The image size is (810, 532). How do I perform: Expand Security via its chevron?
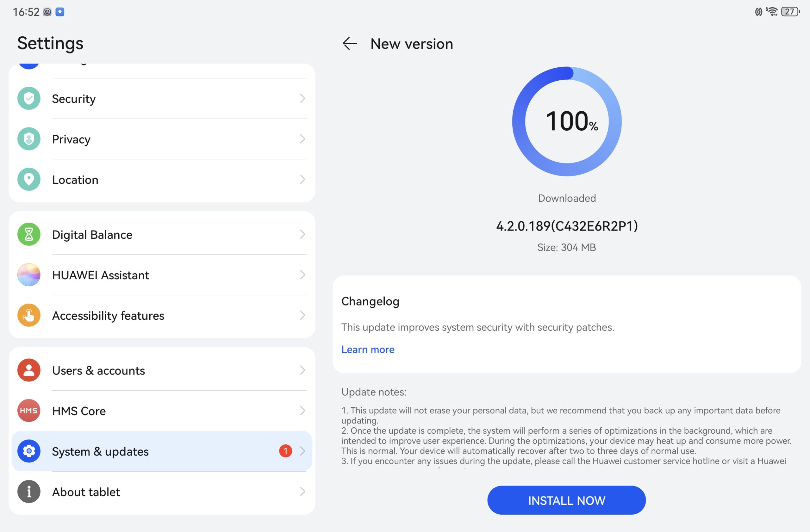[302, 99]
